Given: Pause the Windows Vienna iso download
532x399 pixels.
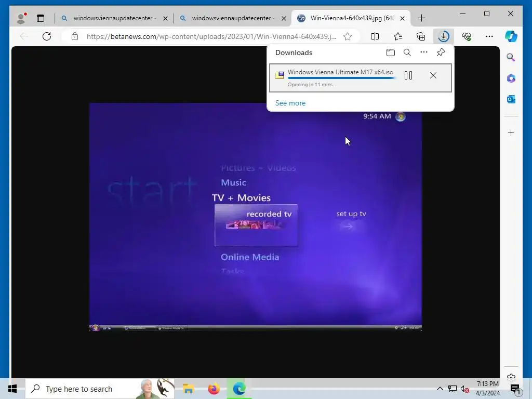Looking at the screenshot, I should [408, 75].
